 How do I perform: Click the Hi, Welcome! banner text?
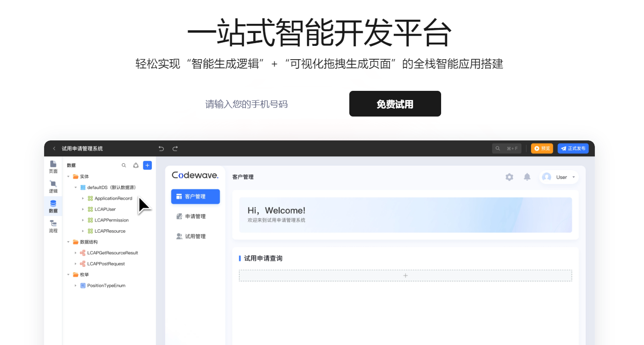pos(276,211)
